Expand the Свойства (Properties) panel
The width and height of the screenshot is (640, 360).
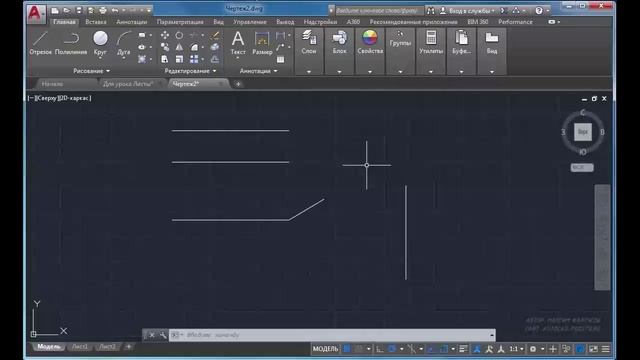click(x=370, y=72)
